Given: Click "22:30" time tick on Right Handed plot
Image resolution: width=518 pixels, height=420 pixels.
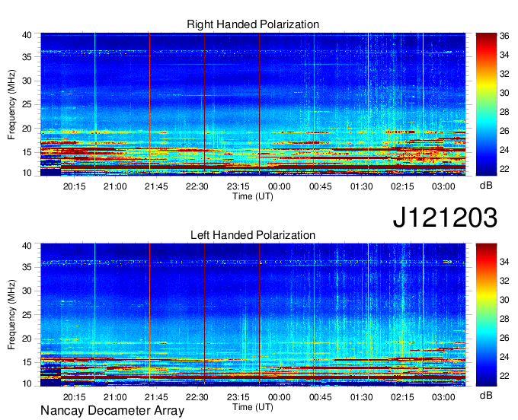Looking at the screenshot, I should click(x=197, y=186).
